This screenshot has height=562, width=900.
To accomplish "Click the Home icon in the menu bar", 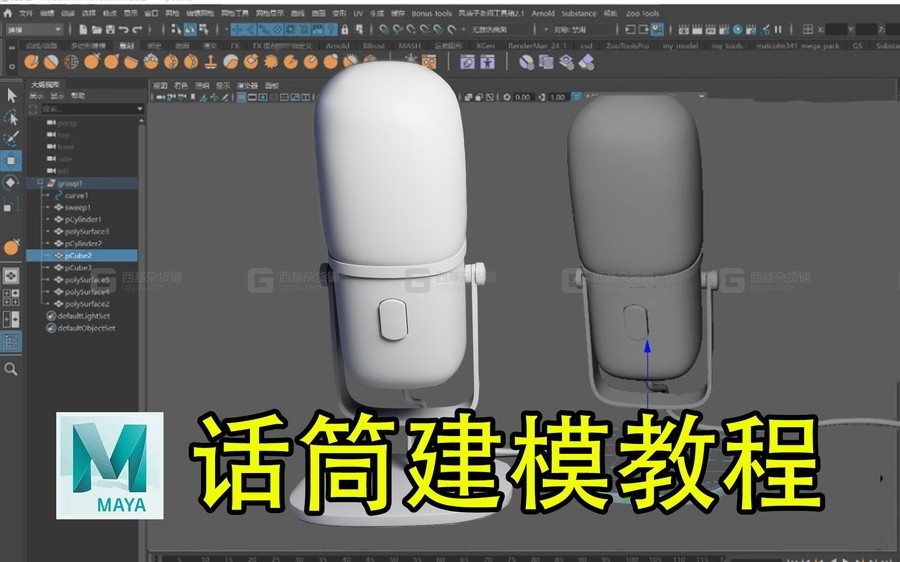I will [x=6, y=14].
